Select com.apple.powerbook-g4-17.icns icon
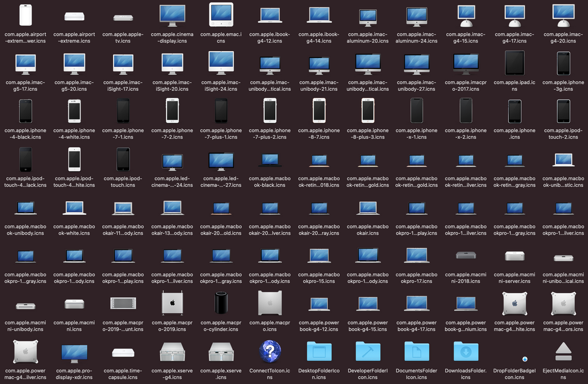This screenshot has height=384, width=588. coord(417,304)
